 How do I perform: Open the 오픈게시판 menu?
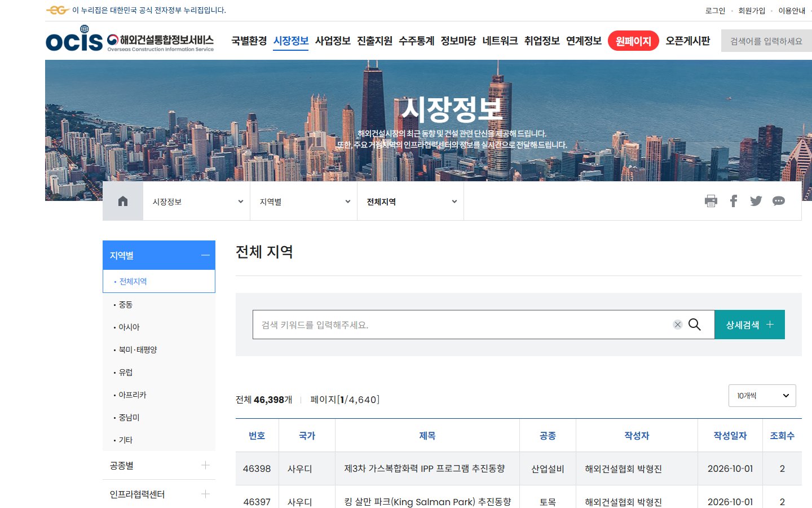(688, 41)
